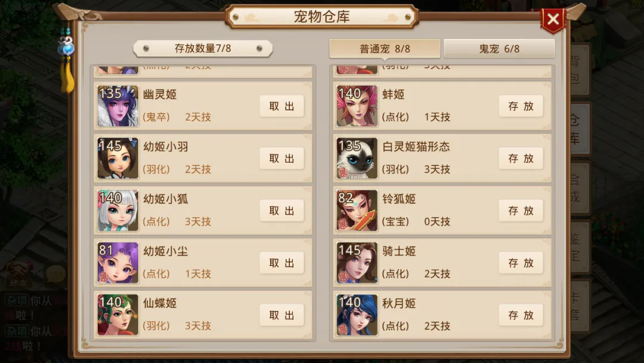This screenshot has width=644, height=363.
Task: Withdraw 仙蝶姬 using 取出
Action: pyautogui.click(x=281, y=315)
